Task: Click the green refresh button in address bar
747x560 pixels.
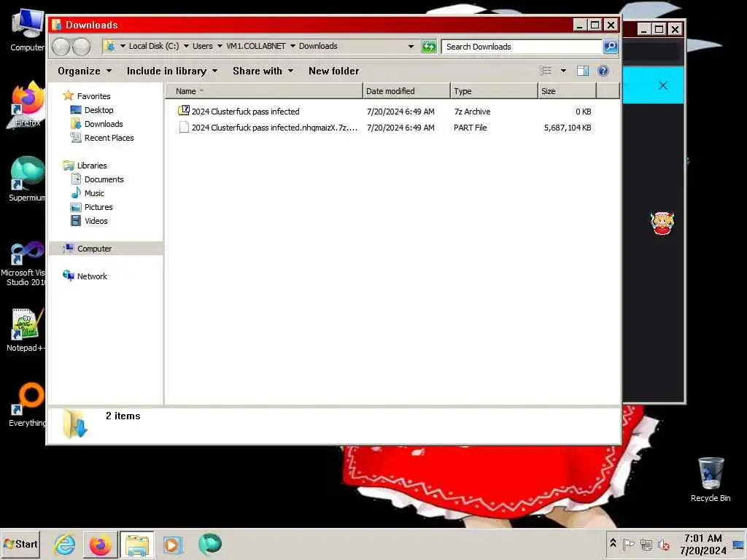Action: point(429,47)
